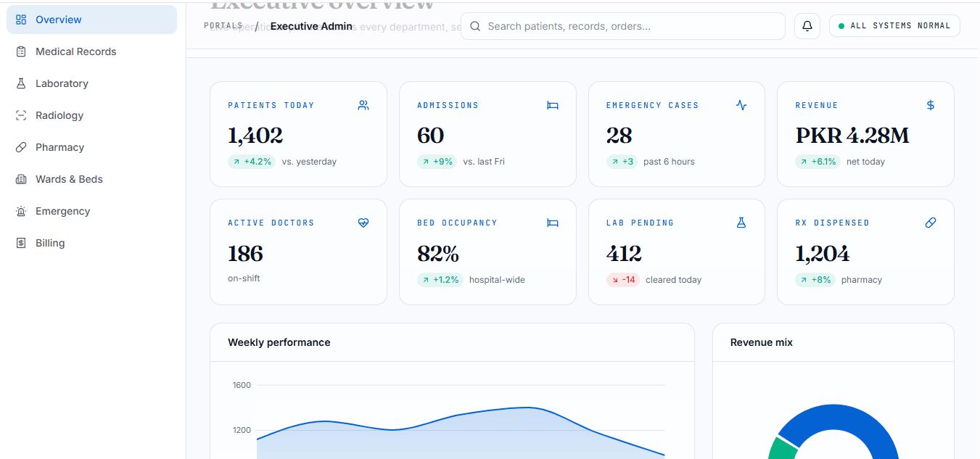
Task: Click the Overview grid icon
Action: (x=21, y=20)
